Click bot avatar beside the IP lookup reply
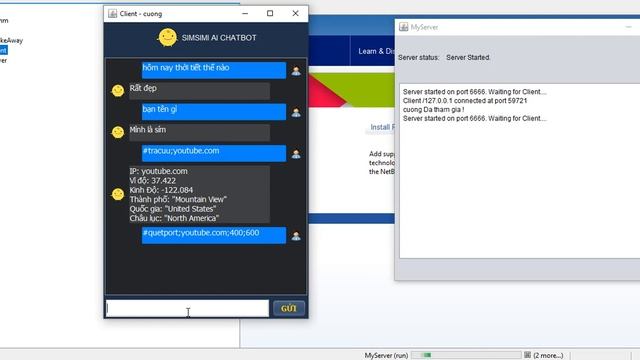The width and height of the screenshot is (640, 360). pos(118,194)
